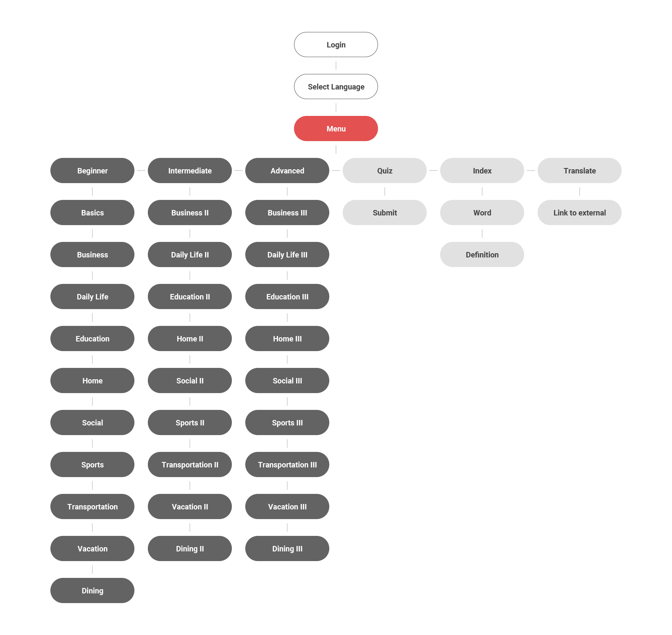Click the Vacation III node
Image resolution: width=672 pixels, height=635 pixels.
coord(287,506)
